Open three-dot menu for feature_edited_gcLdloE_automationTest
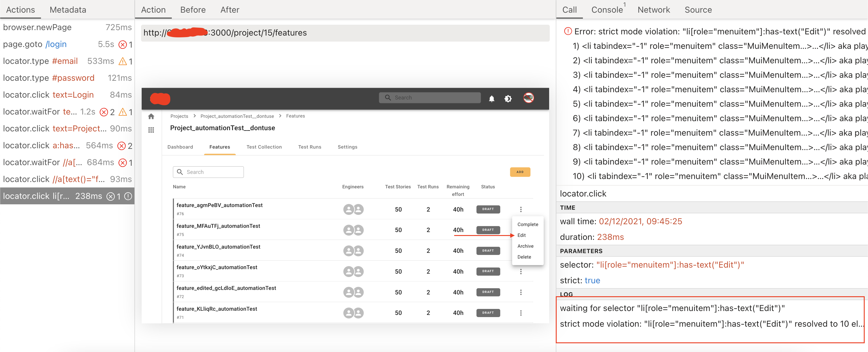Viewport: 868px width, 352px height. tap(520, 292)
